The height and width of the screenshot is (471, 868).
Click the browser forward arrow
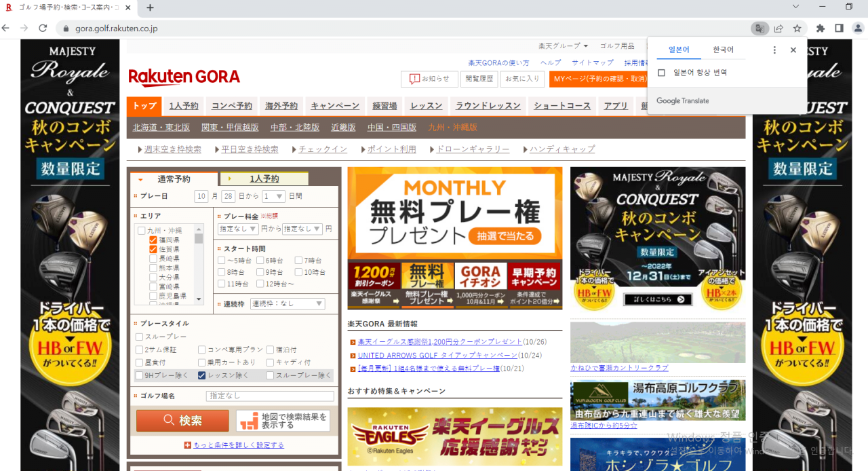[x=24, y=29]
